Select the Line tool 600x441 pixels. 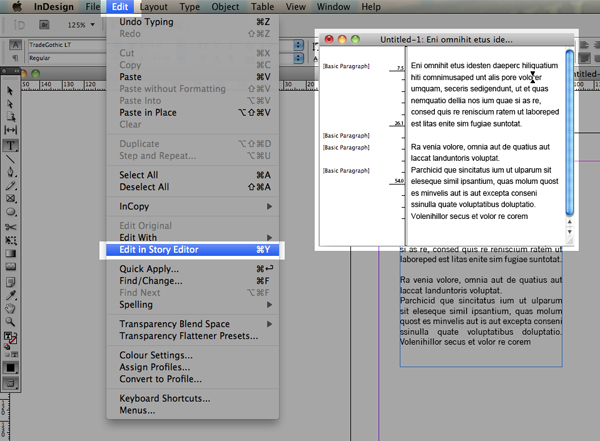[x=10, y=159]
